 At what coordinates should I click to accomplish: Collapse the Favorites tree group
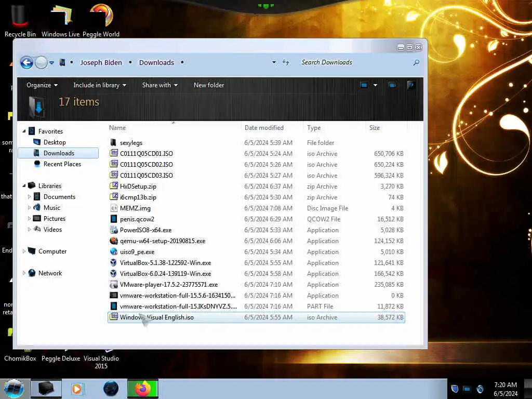tap(24, 131)
